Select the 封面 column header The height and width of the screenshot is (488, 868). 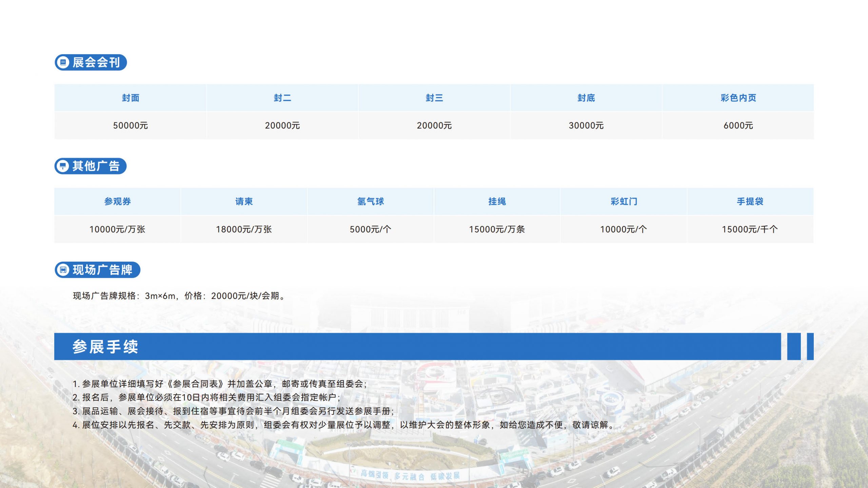point(131,98)
